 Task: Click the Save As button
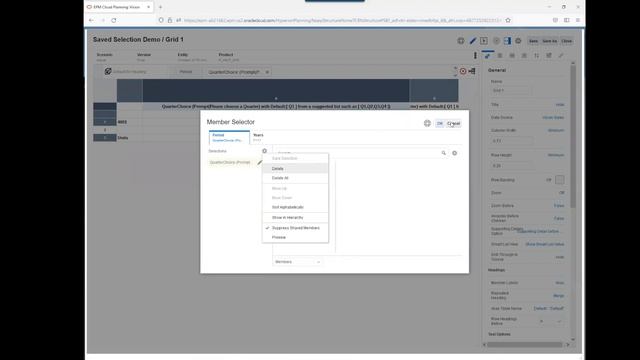click(x=549, y=41)
